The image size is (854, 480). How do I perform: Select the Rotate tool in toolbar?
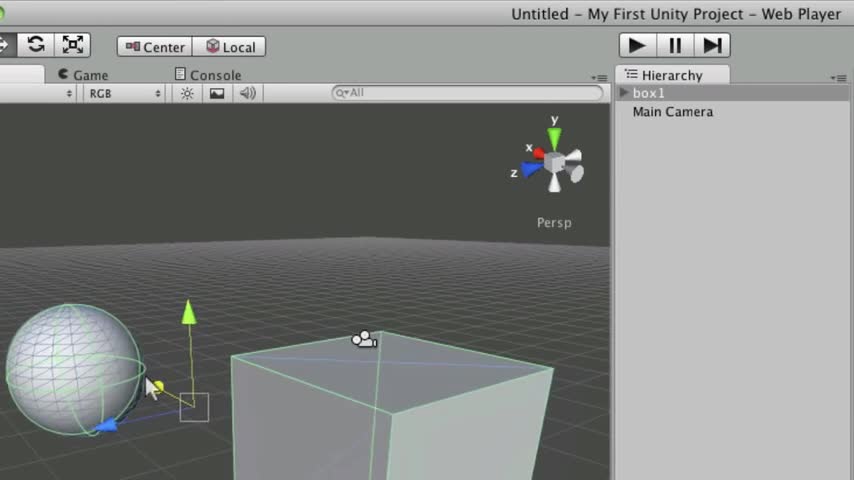coord(36,45)
